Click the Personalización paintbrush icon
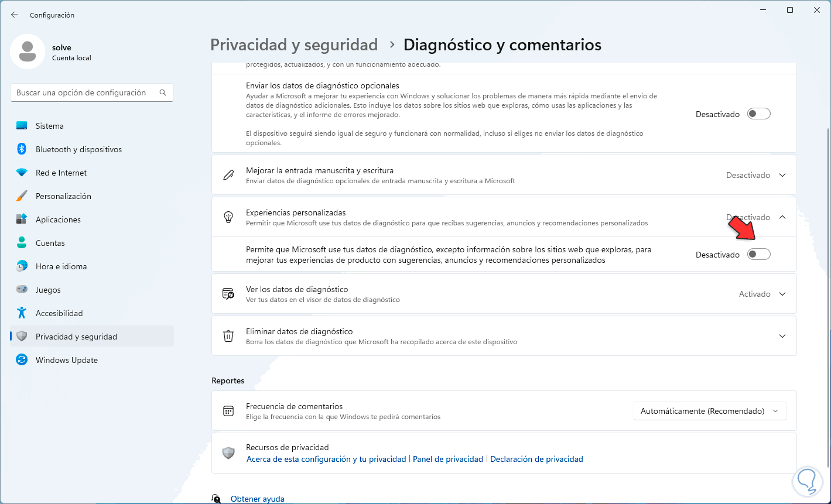831x504 pixels. tap(22, 196)
